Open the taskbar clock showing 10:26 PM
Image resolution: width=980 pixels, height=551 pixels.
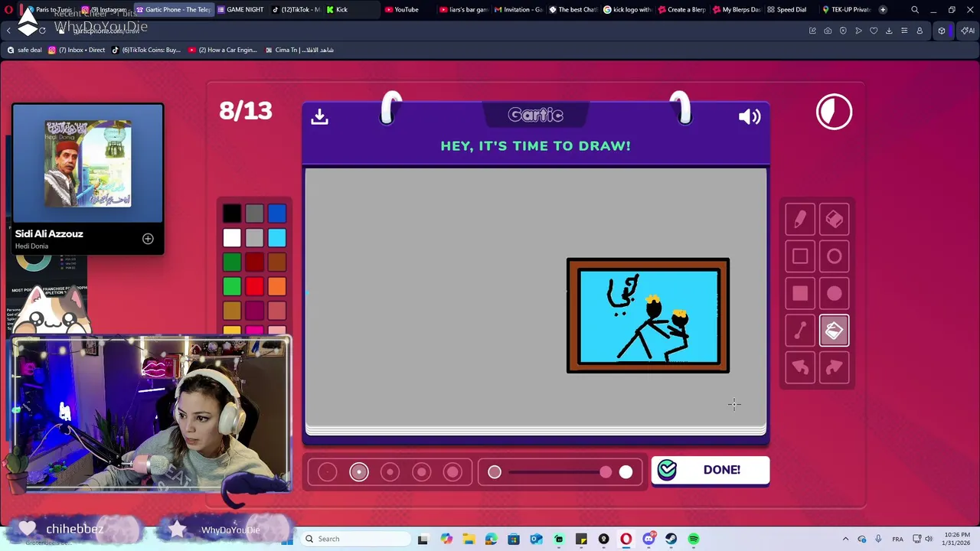957,539
